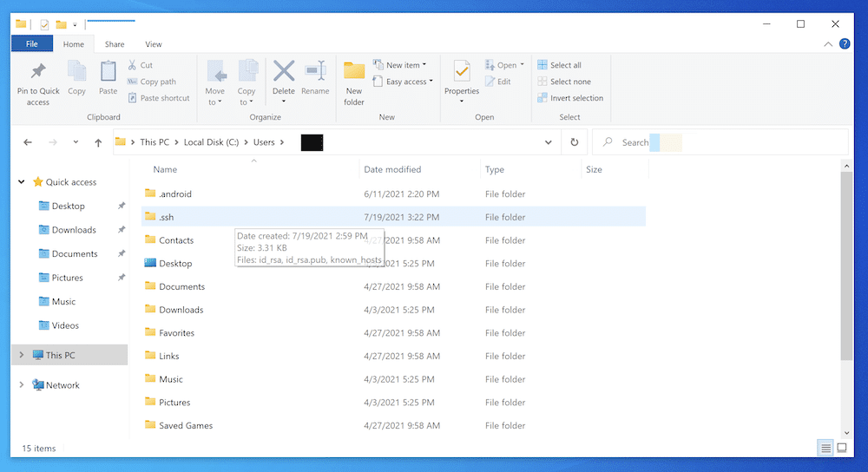The height and width of the screenshot is (472, 868).
Task: Click the Rename icon in ribbon
Action: click(315, 72)
